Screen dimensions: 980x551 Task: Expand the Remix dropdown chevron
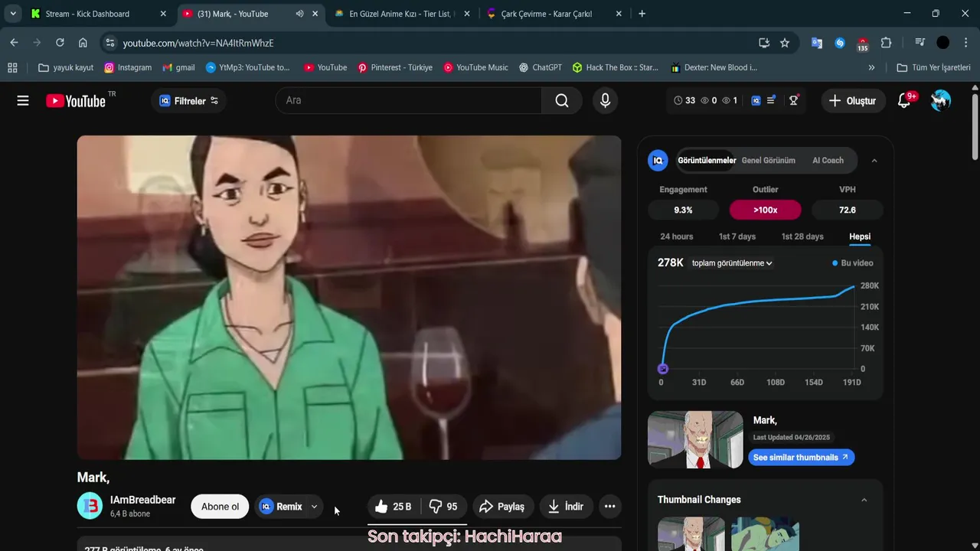(314, 507)
